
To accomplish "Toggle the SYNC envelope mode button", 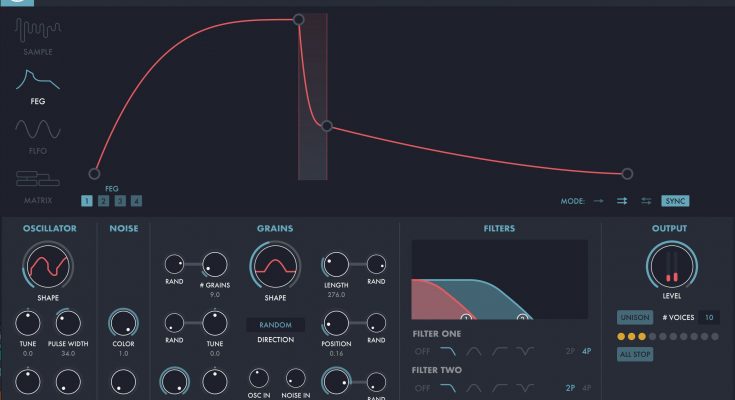I will (675, 201).
